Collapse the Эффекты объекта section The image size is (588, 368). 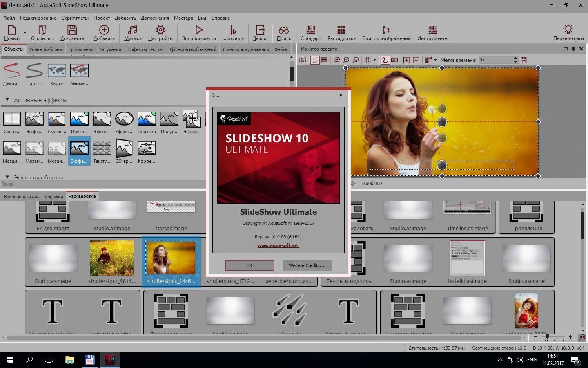pos(7,177)
